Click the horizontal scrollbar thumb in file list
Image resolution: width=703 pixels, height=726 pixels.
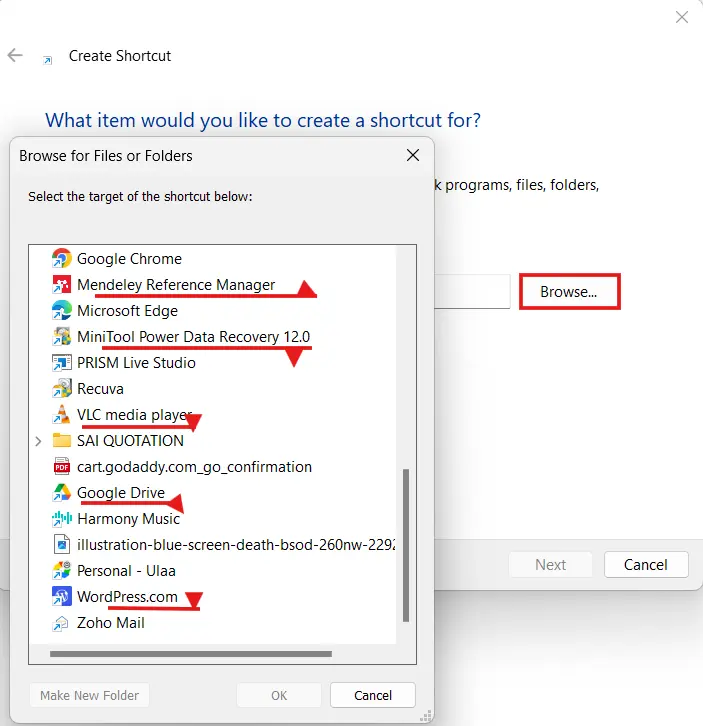point(191,654)
